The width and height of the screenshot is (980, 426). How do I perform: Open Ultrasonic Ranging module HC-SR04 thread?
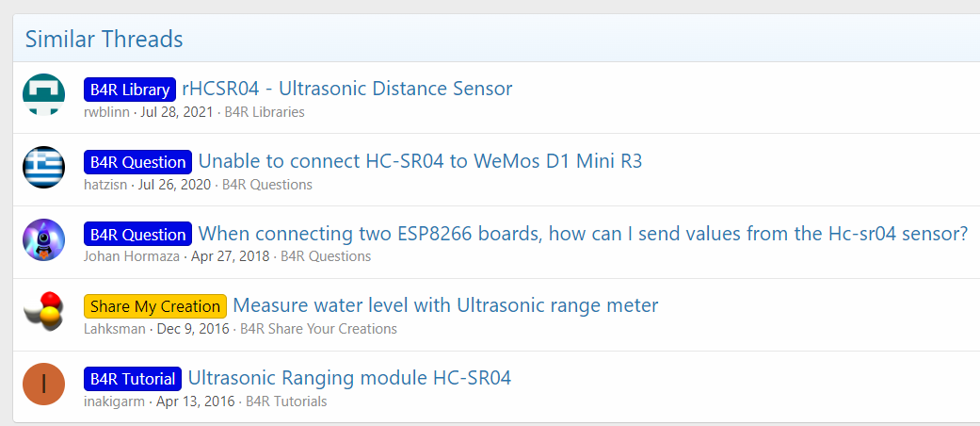click(349, 378)
